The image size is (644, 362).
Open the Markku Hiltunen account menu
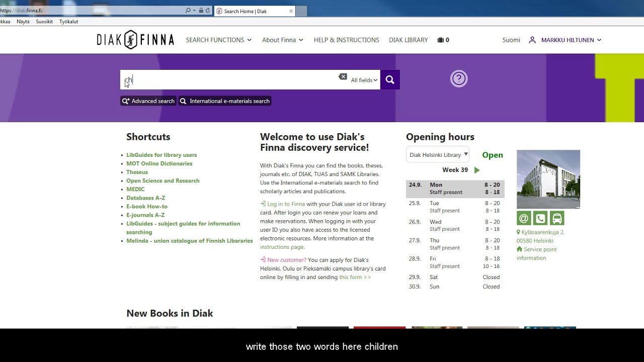571,40
